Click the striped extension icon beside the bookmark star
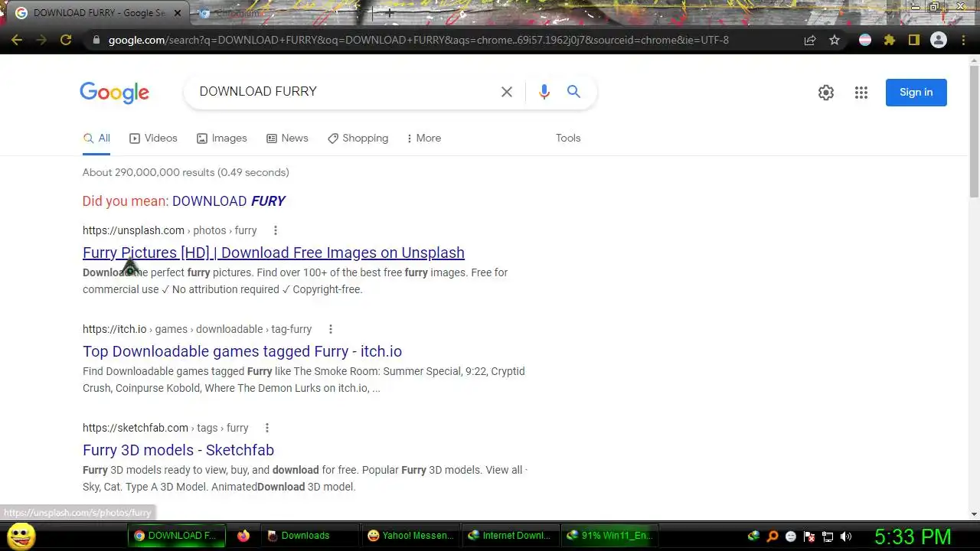 click(x=865, y=40)
